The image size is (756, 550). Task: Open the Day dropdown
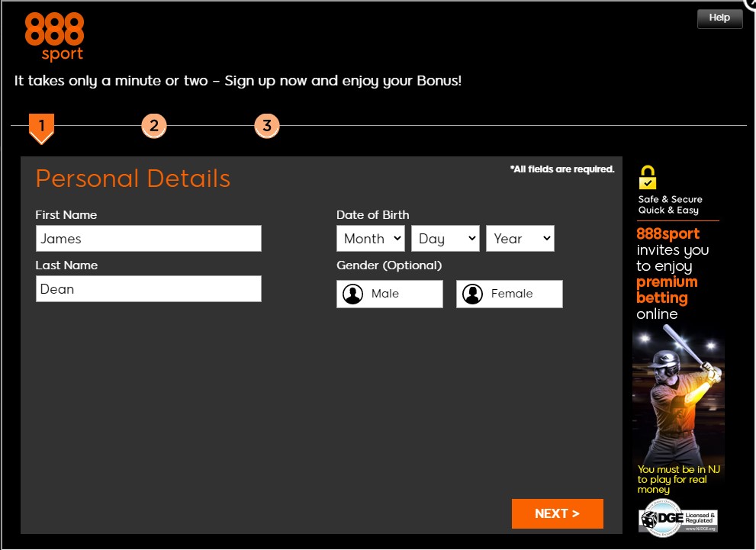[445, 238]
